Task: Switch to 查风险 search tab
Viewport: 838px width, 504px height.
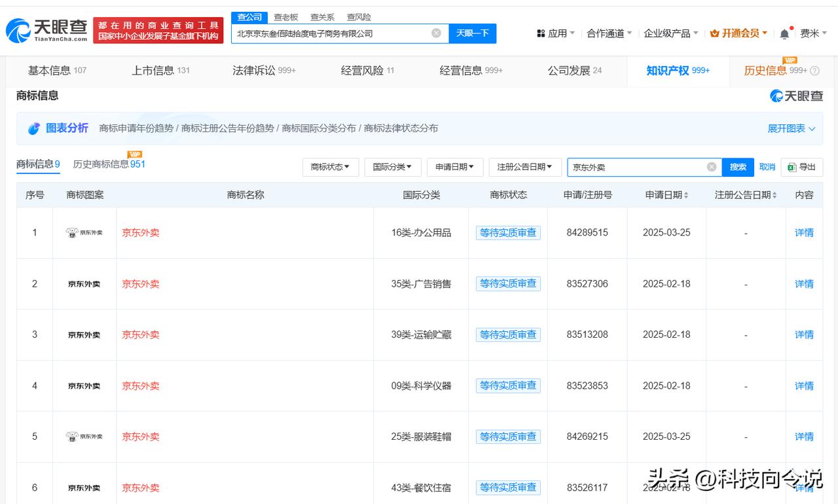Action: [359, 17]
